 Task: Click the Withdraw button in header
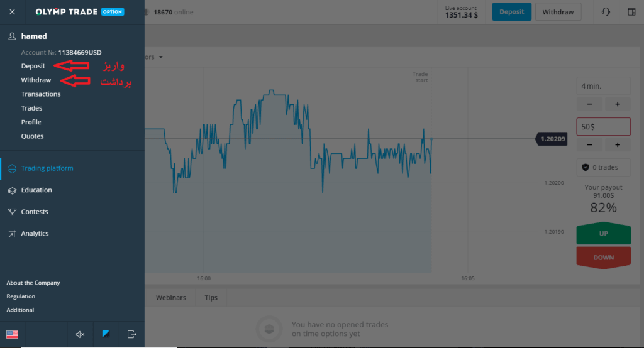tap(558, 12)
